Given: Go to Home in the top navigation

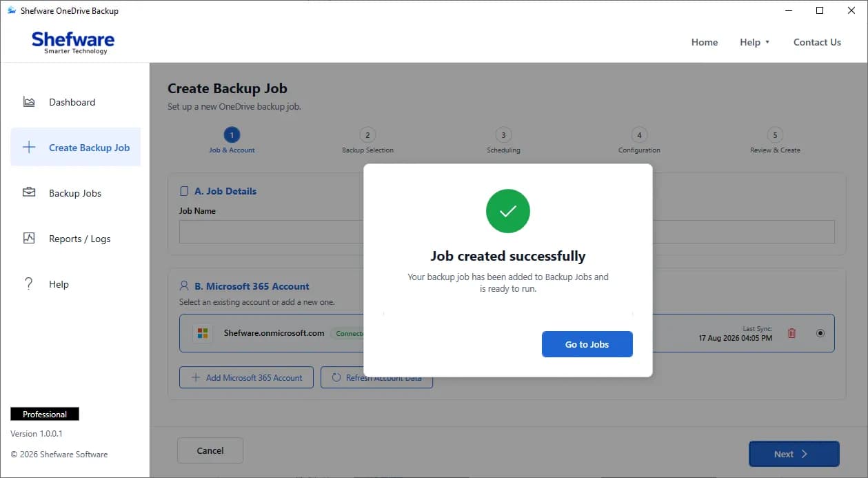Looking at the screenshot, I should [705, 42].
